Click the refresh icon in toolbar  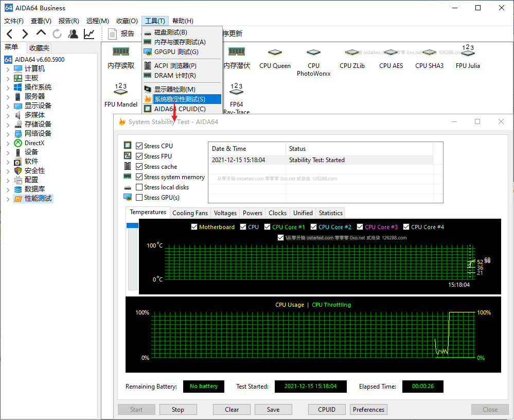click(57, 34)
